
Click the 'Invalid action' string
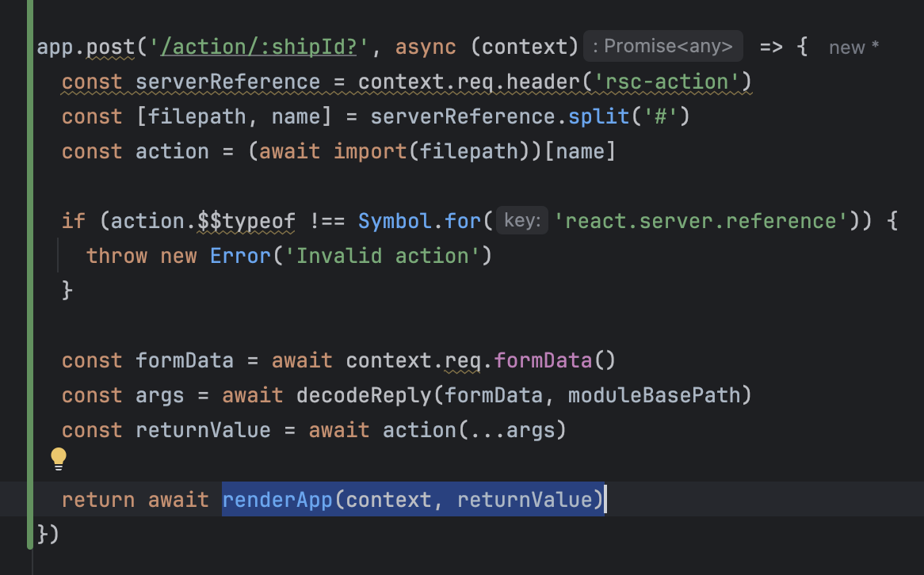pos(383,256)
